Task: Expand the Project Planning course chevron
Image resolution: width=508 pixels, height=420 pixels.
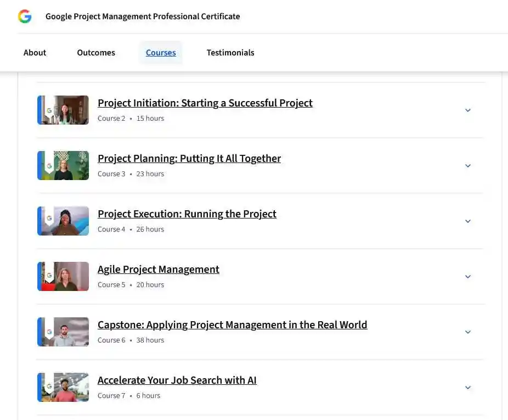Action: pyautogui.click(x=468, y=166)
